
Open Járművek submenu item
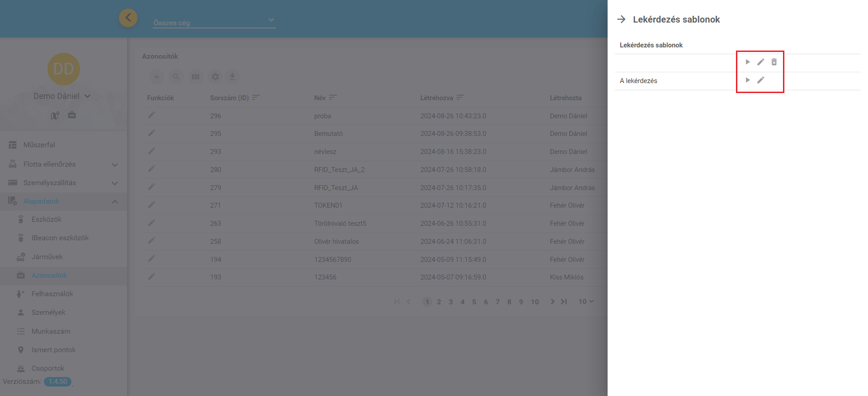click(x=63, y=257)
